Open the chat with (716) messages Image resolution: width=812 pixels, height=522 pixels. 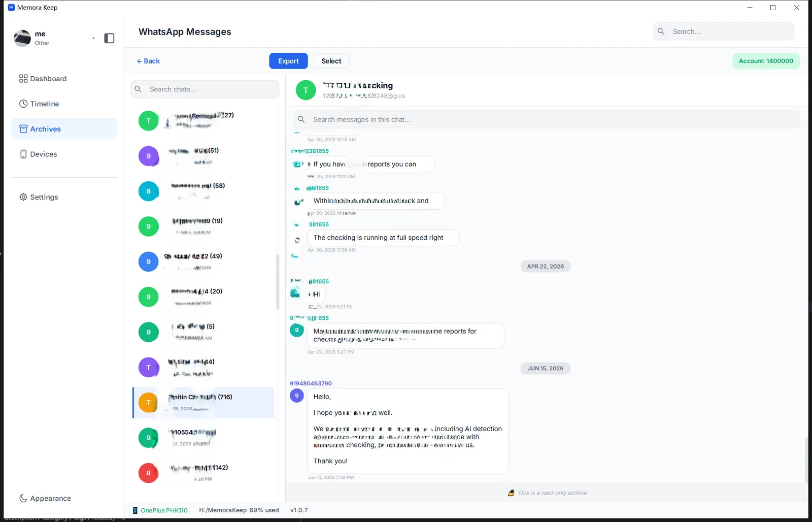[x=204, y=403]
